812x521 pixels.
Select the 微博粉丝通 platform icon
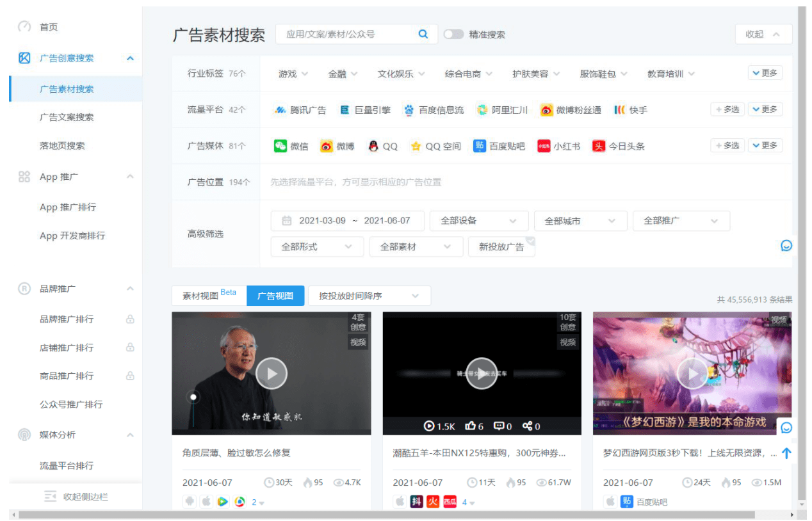(546, 110)
